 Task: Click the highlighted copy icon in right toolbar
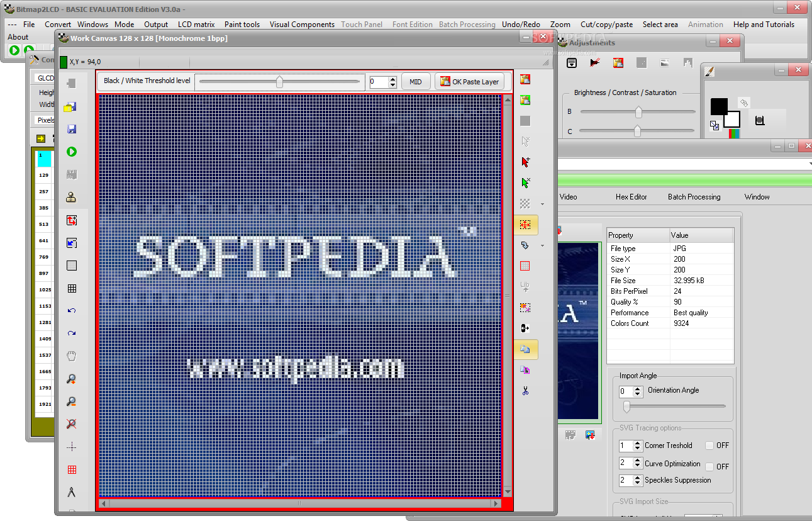click(525, 349)
